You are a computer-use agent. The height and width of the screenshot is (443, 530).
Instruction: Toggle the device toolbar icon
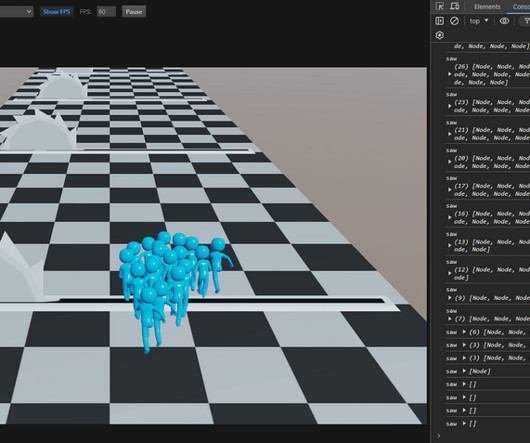click(455, 6)
